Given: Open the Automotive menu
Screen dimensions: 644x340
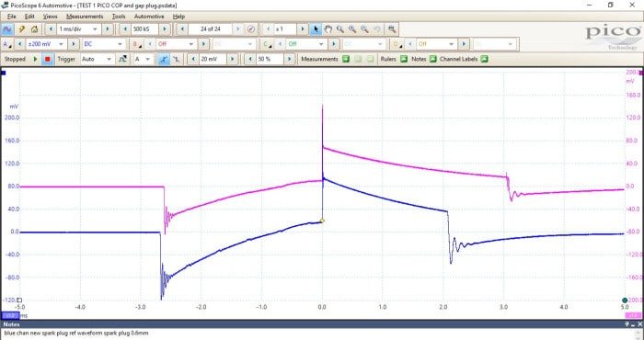Looking at the screenshot, I should point(149,17).
